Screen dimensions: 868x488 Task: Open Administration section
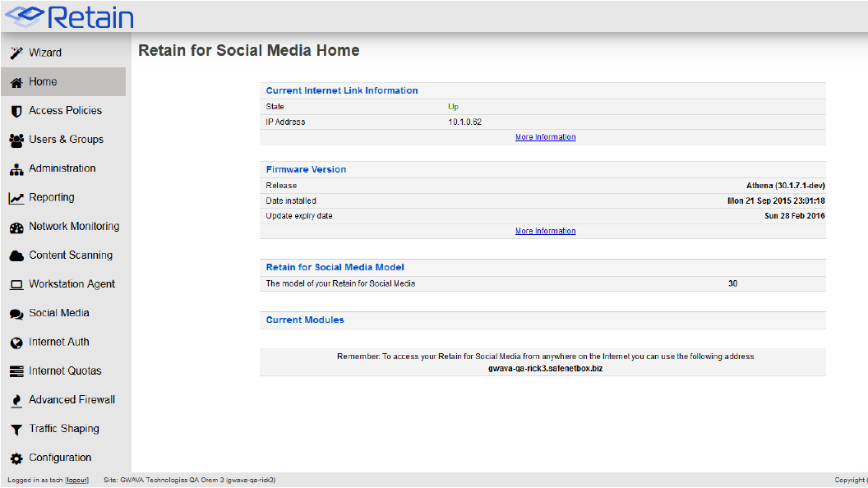pyautogui.click(x=63, y=168)
